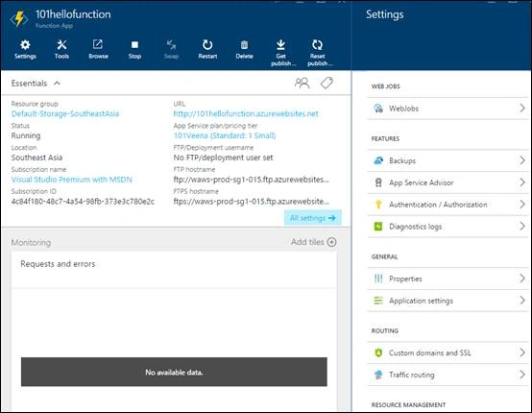
Task: Stop the function app
Action: pyautogui.click(x=134, y=50)
